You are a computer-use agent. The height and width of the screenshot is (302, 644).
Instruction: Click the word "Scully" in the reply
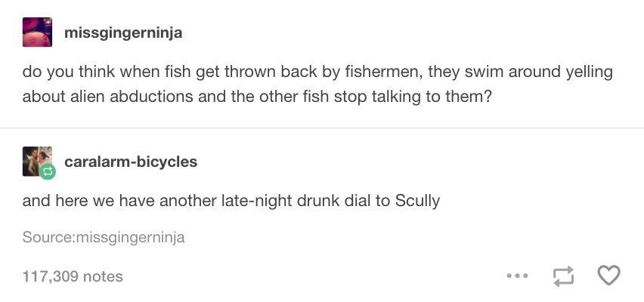418,201
